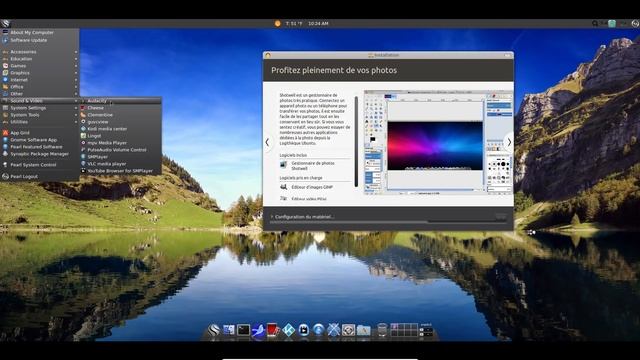Screen dimensions: 640x360
Task: Open Pearl Featured Software
Action: [x=40, y=147]
